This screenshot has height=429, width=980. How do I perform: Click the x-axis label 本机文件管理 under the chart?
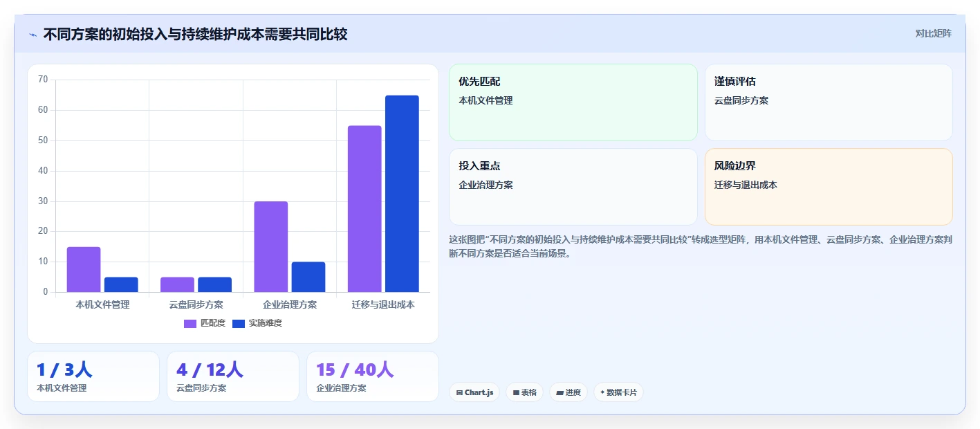pos(102,304)
